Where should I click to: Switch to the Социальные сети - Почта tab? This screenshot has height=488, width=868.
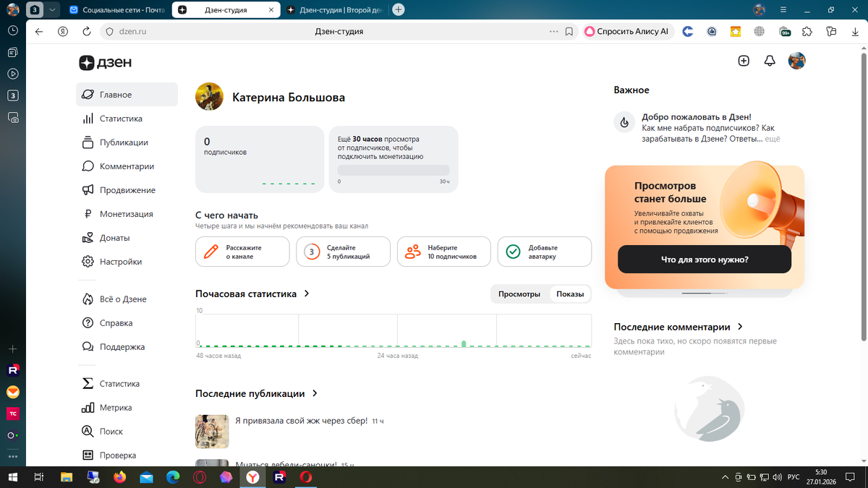click(x=119, y=10)
